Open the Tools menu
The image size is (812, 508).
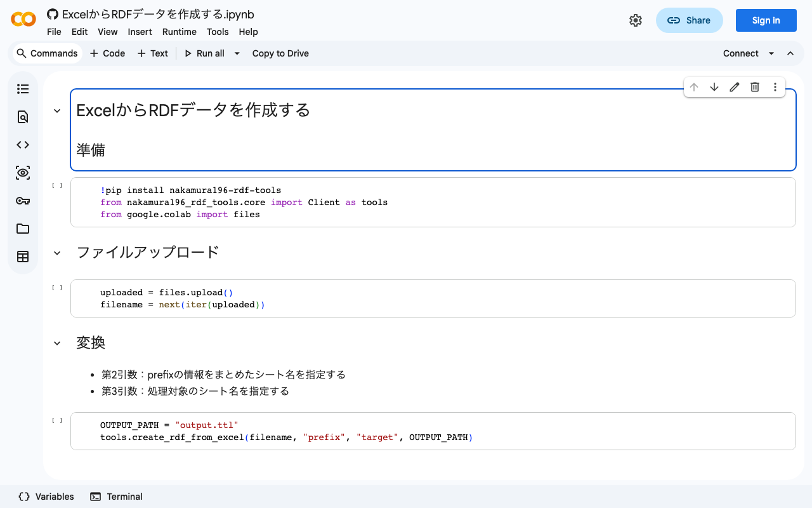(x=218, y=32)
